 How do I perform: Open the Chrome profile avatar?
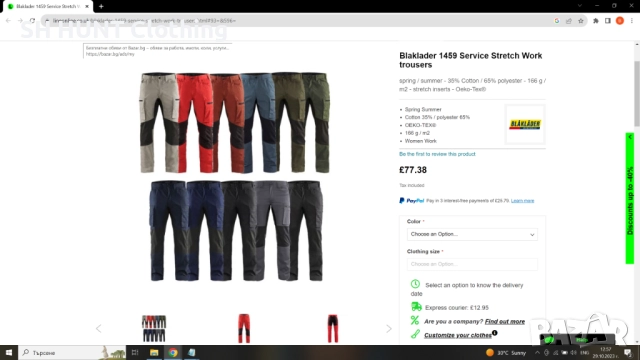click(x=620, y=21)
